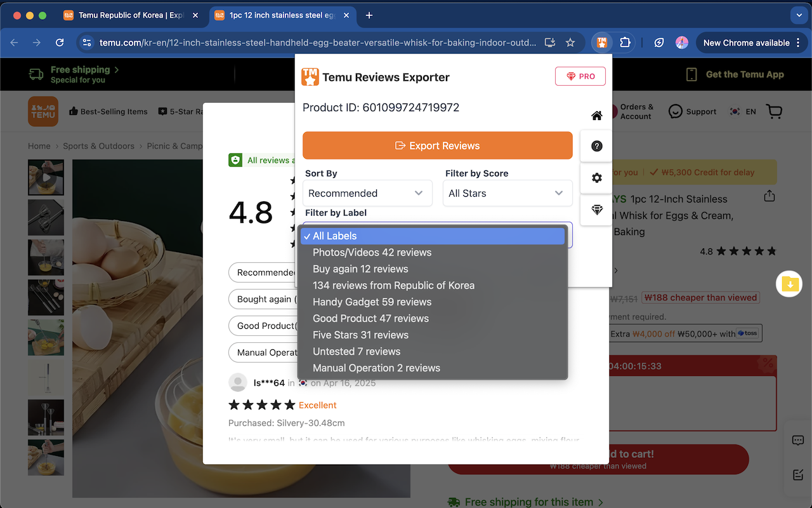Click the Temu Reviews Exporter toolbar extension icon
This screenshot has width=812, height=508.
point(601,43)
